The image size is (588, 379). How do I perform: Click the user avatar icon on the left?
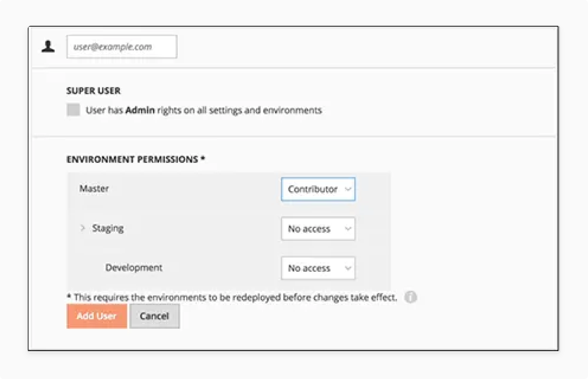coord(48,47)
